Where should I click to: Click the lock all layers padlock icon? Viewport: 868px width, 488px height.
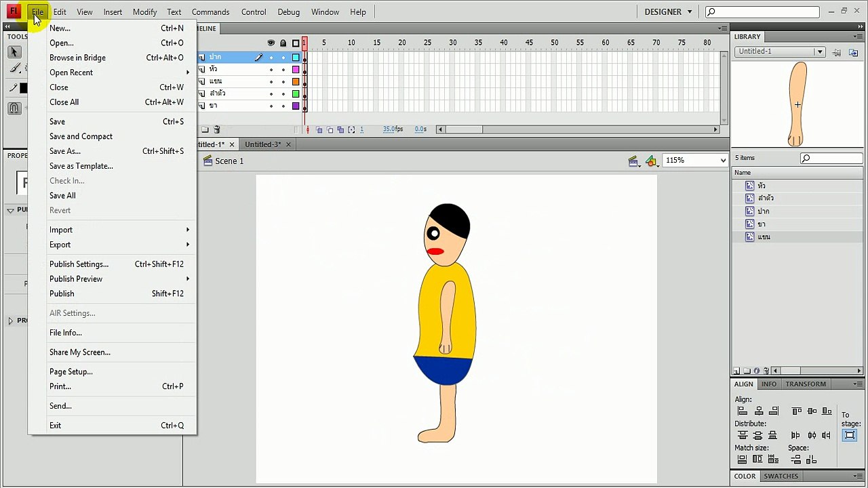pos(283,43)
